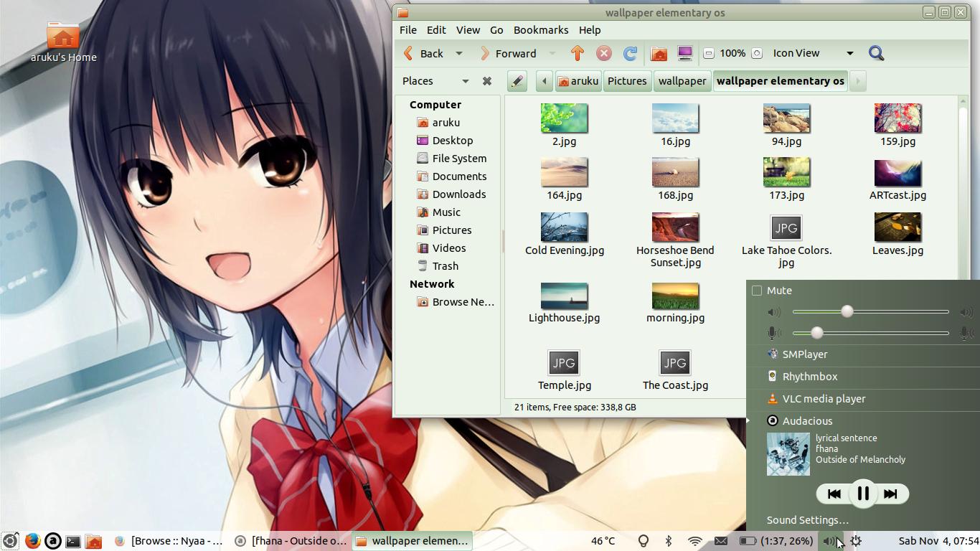Screen dimensions: 980x551
Task: Set the output volume slider
Action: (871, 311)
